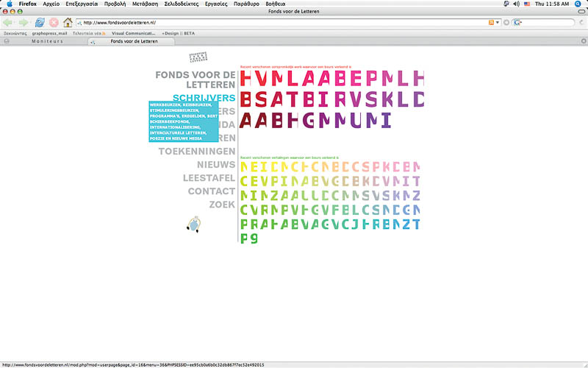The width and height of the screenshot is (588, 368).
Task: Go back with the green left arrow
Action: point(7,23)
